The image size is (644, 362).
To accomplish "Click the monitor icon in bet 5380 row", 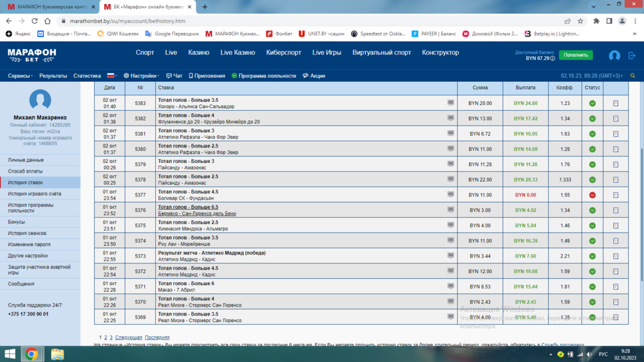I will 451,148.
